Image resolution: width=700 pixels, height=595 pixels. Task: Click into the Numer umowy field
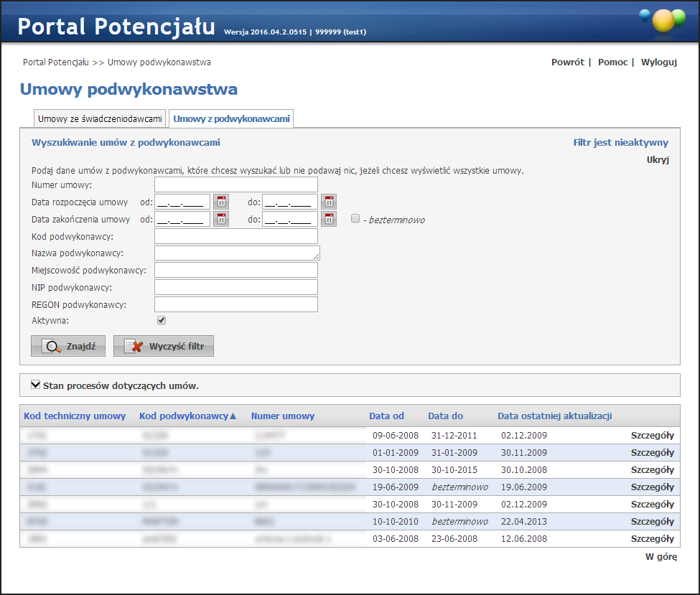point(235,185)
